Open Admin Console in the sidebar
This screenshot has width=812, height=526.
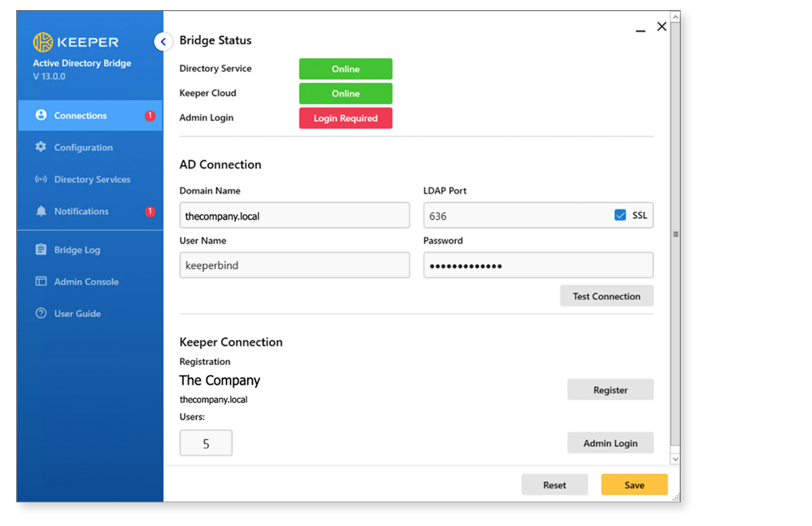click(x=90, y=281)
